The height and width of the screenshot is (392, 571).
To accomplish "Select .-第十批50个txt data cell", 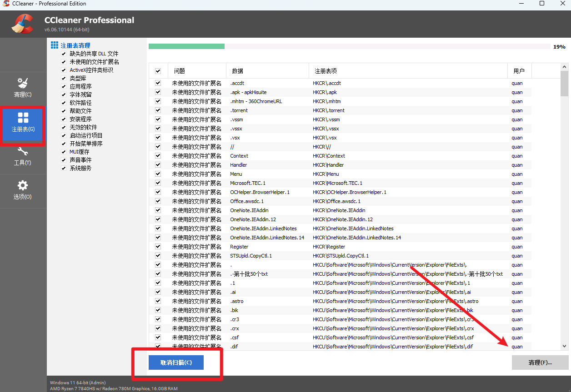I will click(x=249, y=274).
